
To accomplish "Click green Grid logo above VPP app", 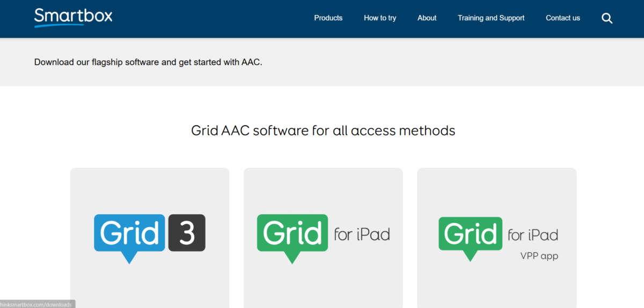I will click(471, 239).
